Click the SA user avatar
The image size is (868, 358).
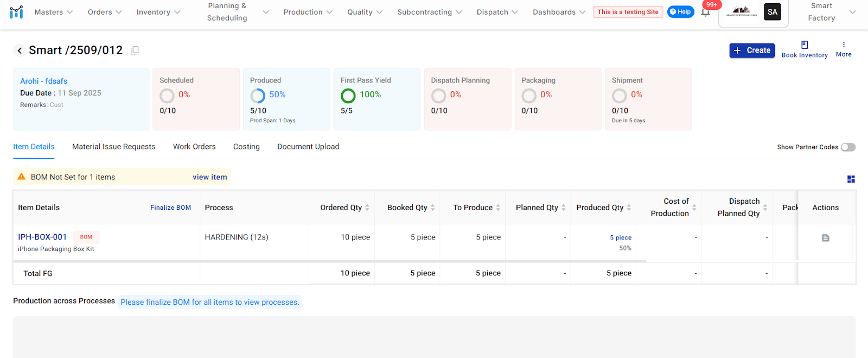(x=772, y=12)
